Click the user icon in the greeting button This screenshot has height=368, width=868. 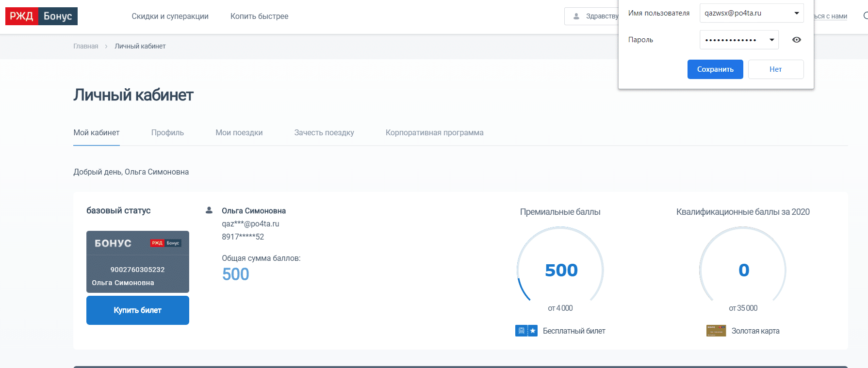576,16
